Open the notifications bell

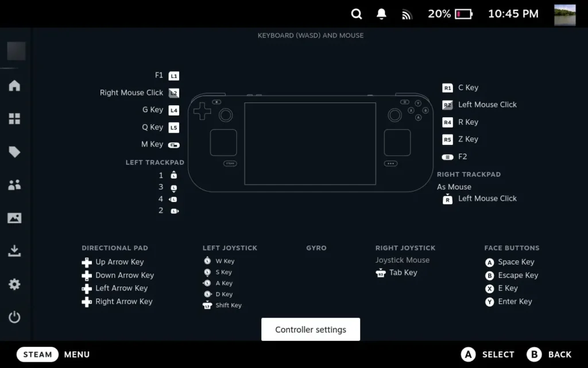coord(381,14)
